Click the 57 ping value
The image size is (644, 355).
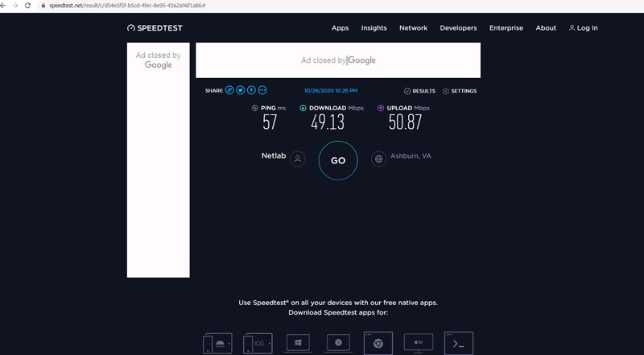270,122
